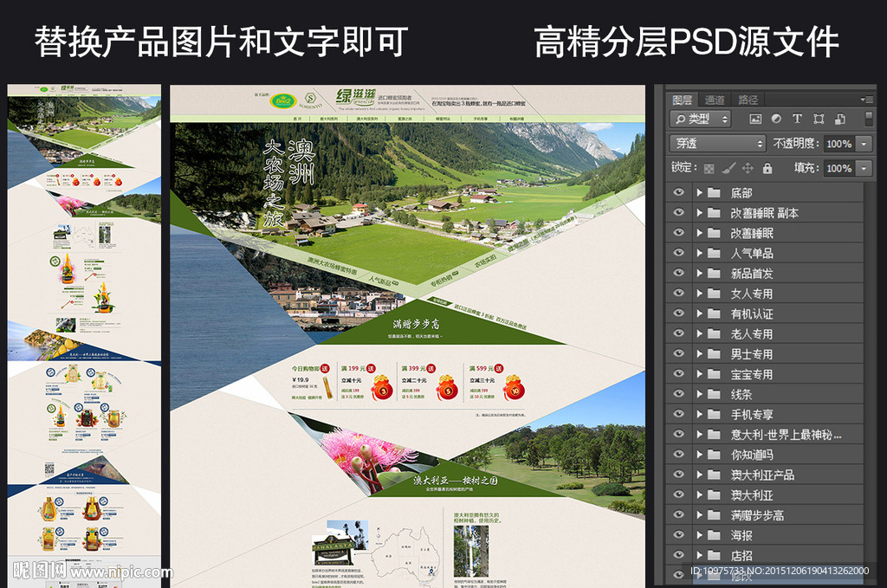Toggle visibility of the 海报 group
The image size is (887, 588).
pyautogui.click(x=681, y=534)
